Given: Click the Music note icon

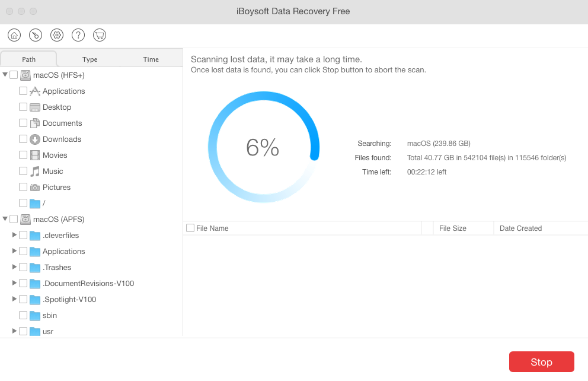Looking at the screenshot, I should (x=35, y=172).
